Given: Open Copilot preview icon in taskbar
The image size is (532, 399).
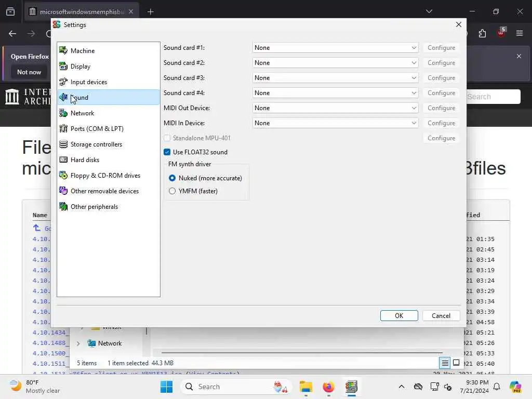Looking at the screenshot, I should coord(515,387).
